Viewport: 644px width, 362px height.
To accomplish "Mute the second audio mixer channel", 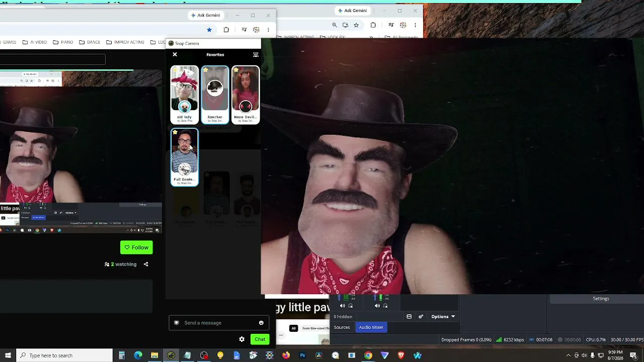I will pos(377,306).
